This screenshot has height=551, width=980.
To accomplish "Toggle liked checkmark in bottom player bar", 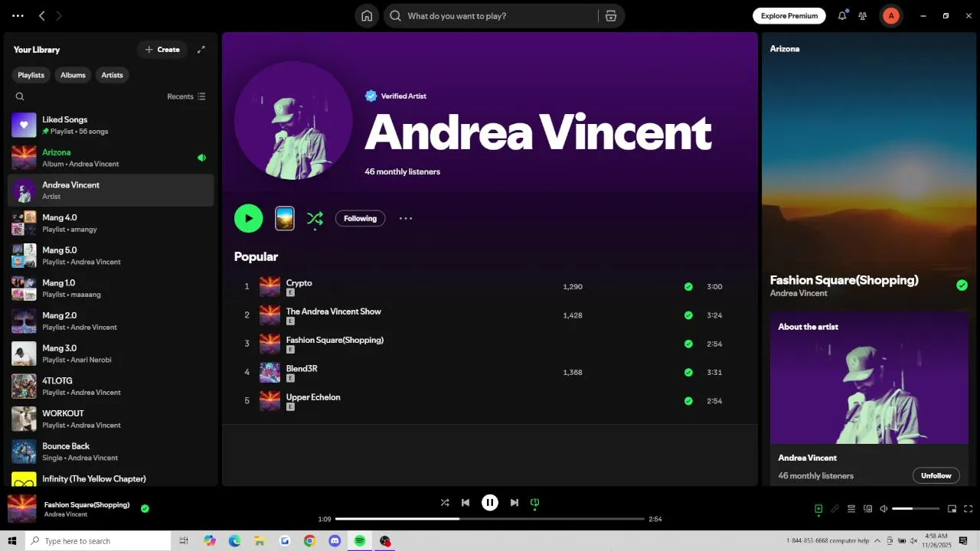I will coord(145,508).
